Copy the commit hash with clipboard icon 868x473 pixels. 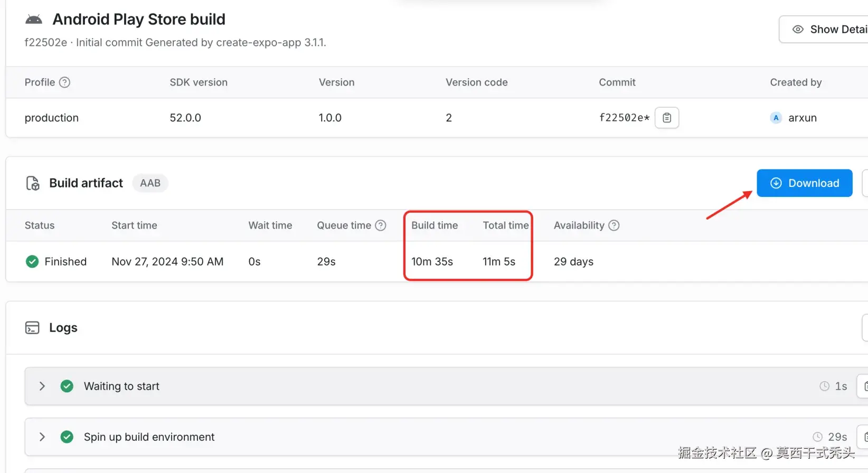click(x=667, y=118)
